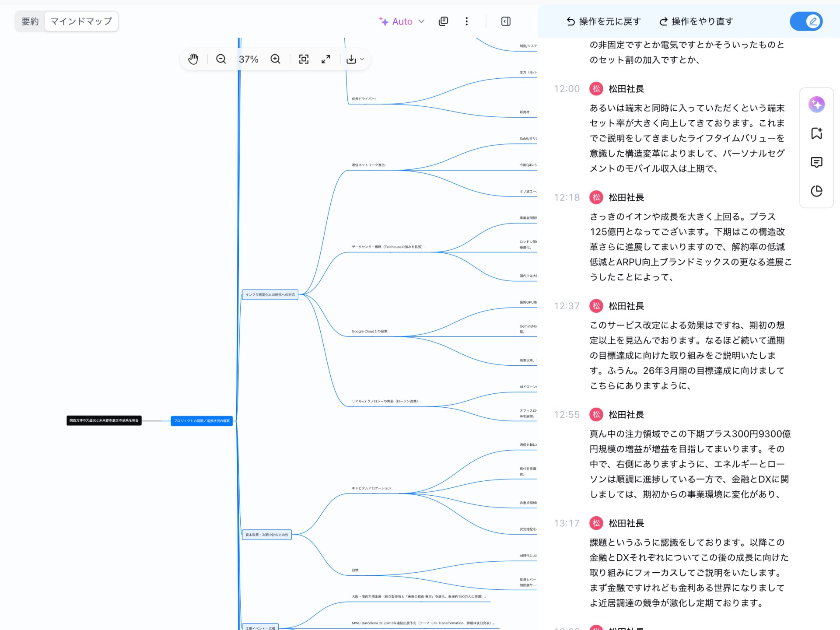Open three-dot more options menu
The image size is (840, 630).
[x=467, y=21]
